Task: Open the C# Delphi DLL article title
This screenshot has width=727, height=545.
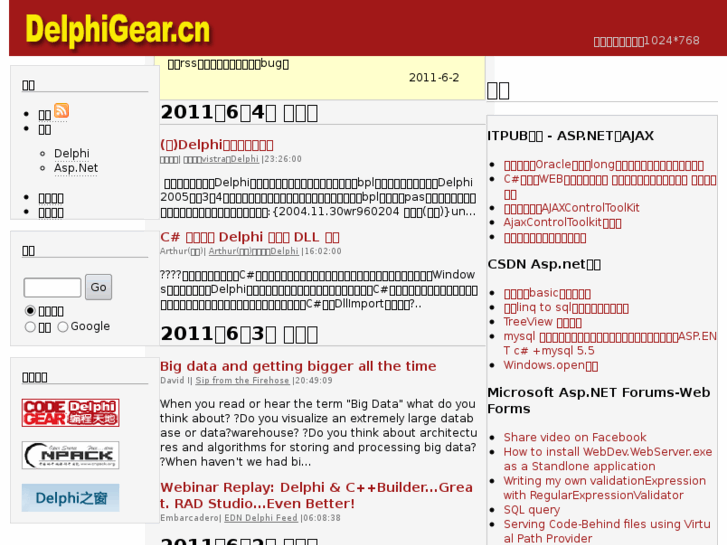Action: [x=250, y=237]
